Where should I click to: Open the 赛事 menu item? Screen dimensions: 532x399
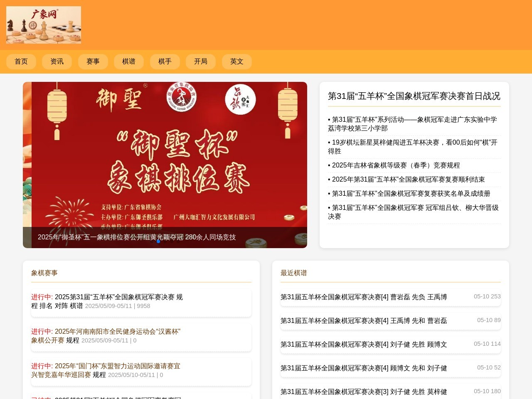point(93,62)
